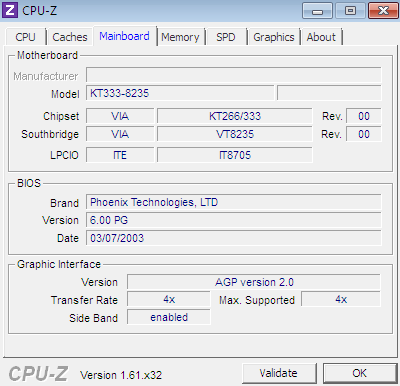This screenshot has height=386, width=400.
Task: Click the LPCIO vendor ITE value
Action: pos(120,155)
